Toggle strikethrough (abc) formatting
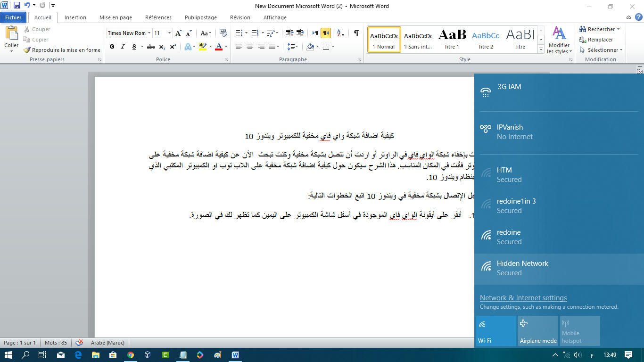The height and width of the screenshot is (362, 644). pos(151,47)
